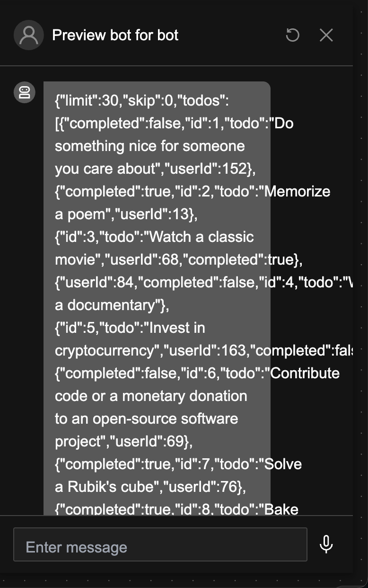Click the "code or a monetary donation" line
Viewport: 368px width, 588px height.
(151, 396)
